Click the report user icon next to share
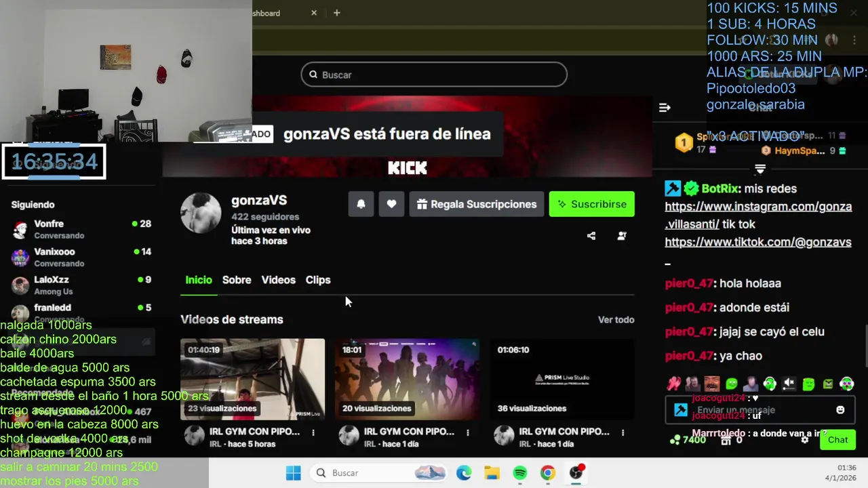The width and height of the screenshot is (868, 488). coord(622,236)
